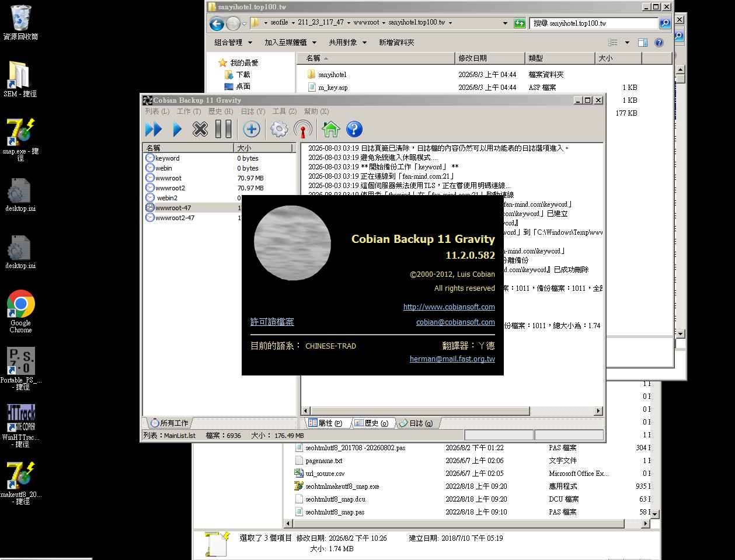
Task: Open the 資源回收筒 desktop icon
Action: (20, 22)
